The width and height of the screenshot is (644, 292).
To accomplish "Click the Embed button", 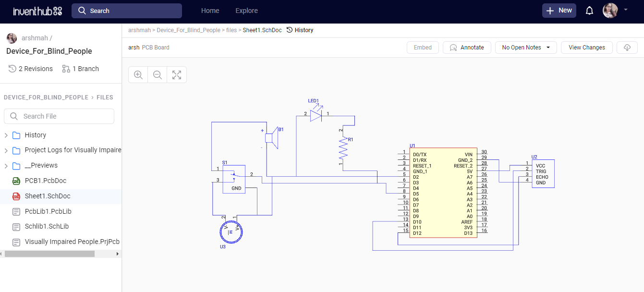I will pyautogui.click(x=423, y=47).
